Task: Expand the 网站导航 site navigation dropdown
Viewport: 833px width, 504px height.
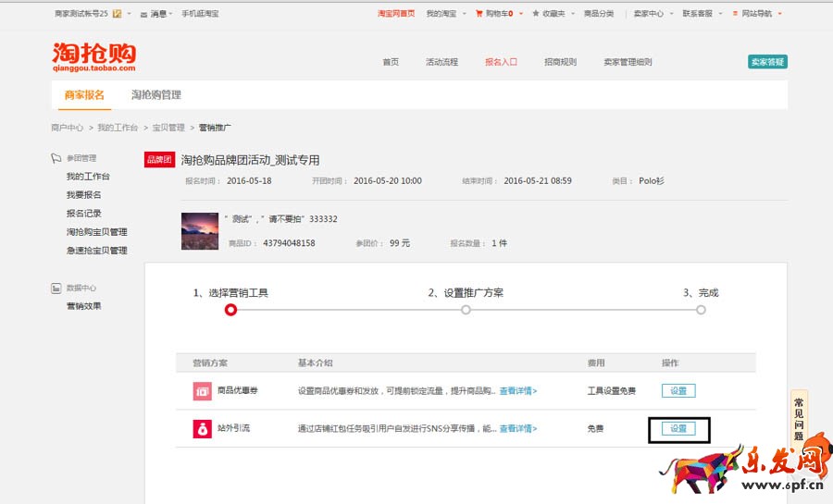Action: (762, 14)
